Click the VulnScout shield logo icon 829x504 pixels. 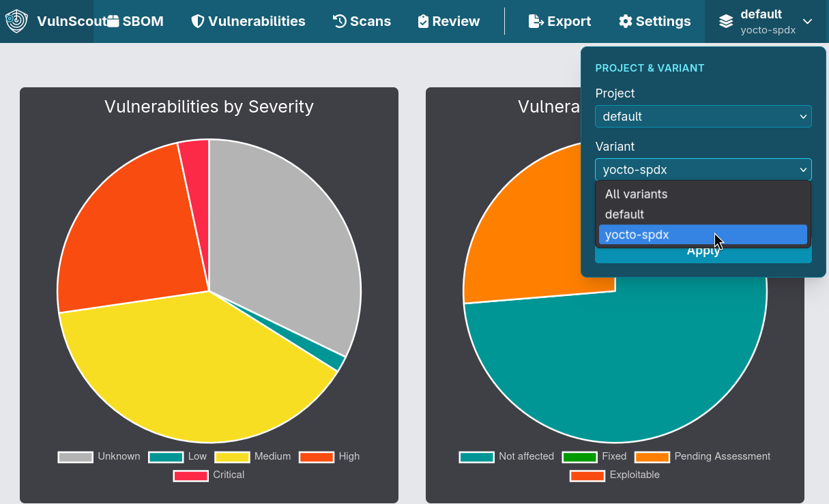(16, 21)
